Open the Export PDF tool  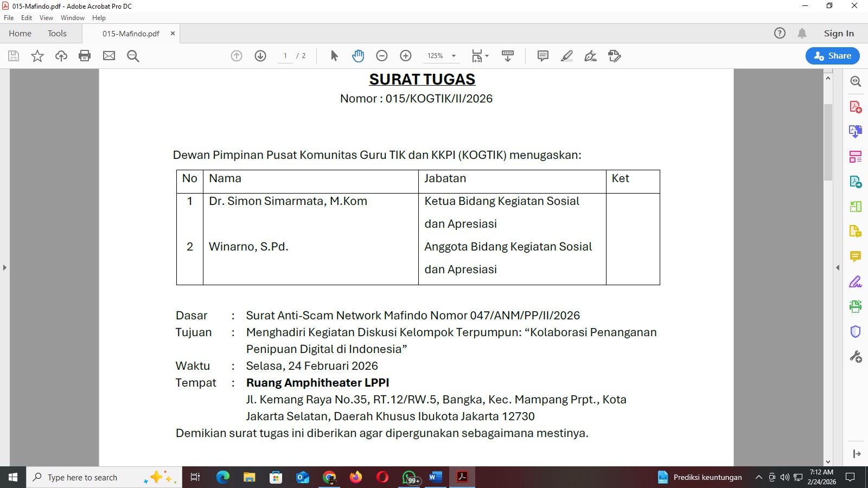pos(856,132)
